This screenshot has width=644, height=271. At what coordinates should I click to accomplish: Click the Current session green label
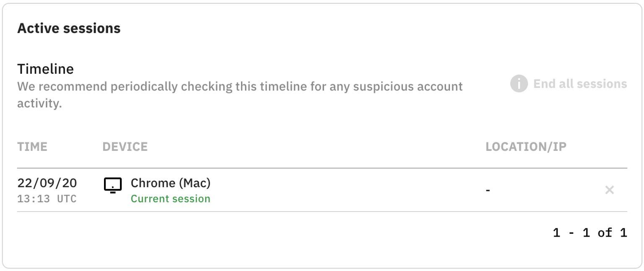[170, 199]
